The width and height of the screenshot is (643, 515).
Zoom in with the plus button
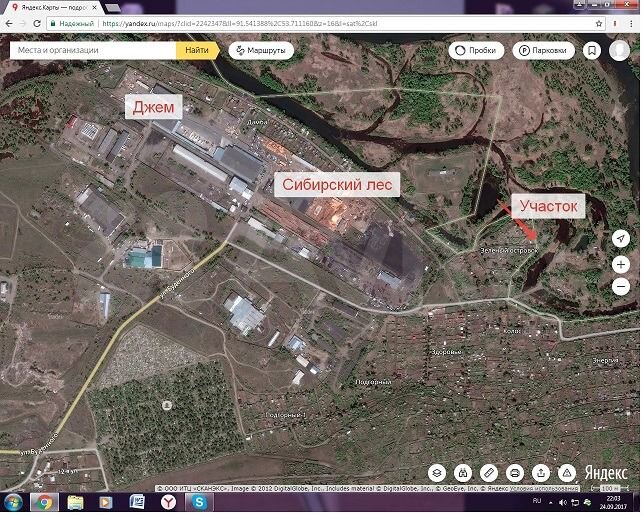coord(621,264)
